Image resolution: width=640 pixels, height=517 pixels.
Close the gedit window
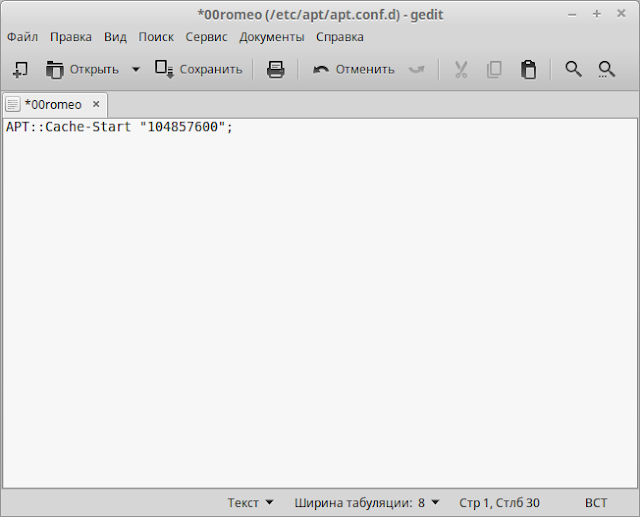click(621, 14)
